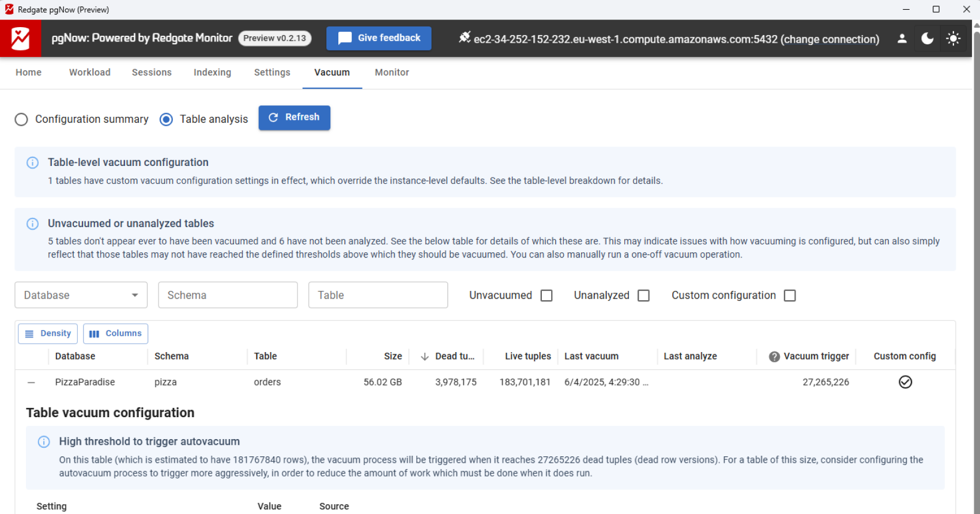The height and width of the screenshot is (514, 980).
Task: Sort by Schema column header
Action: [172, 357]
